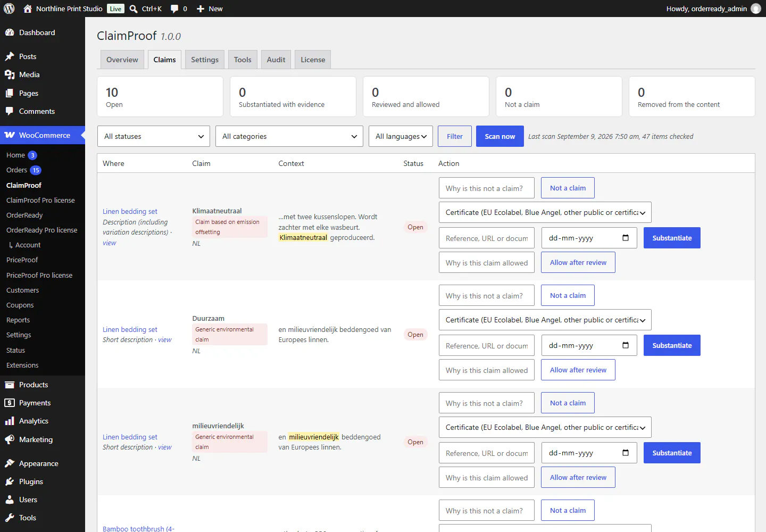Click the Products icon in sidebar
The image size is (766, 532).
[10, 385]
